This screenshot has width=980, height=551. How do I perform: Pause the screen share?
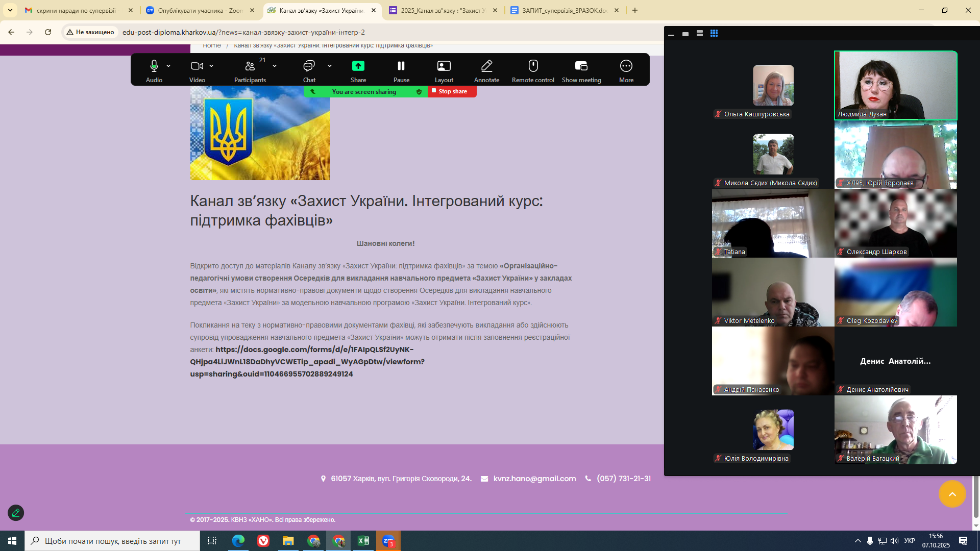[x=401, y=66]
